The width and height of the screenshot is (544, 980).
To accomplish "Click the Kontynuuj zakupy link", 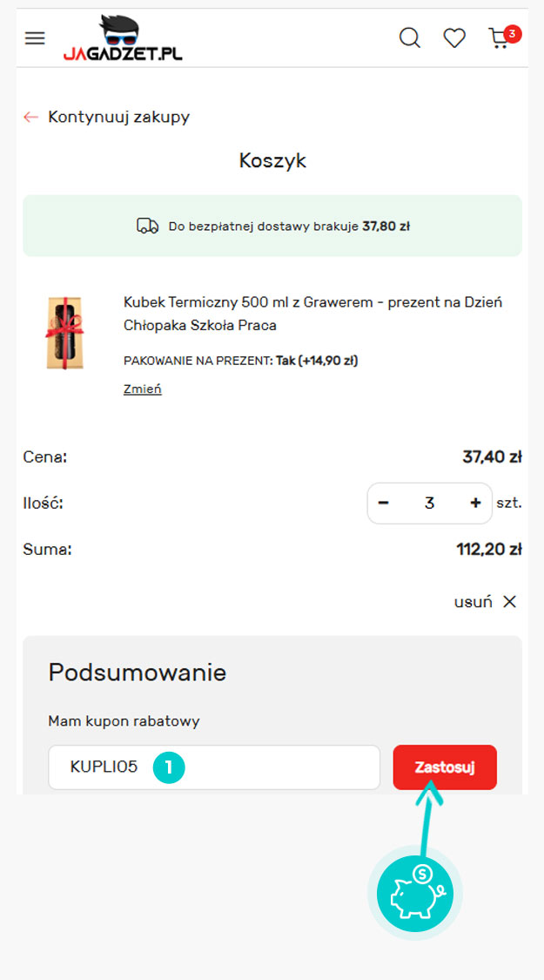I will 118,117.
